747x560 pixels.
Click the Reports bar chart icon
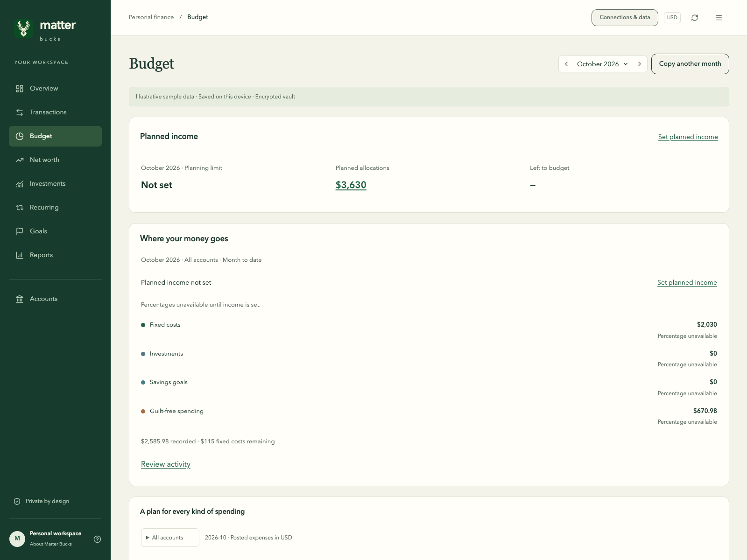[20, 255]
